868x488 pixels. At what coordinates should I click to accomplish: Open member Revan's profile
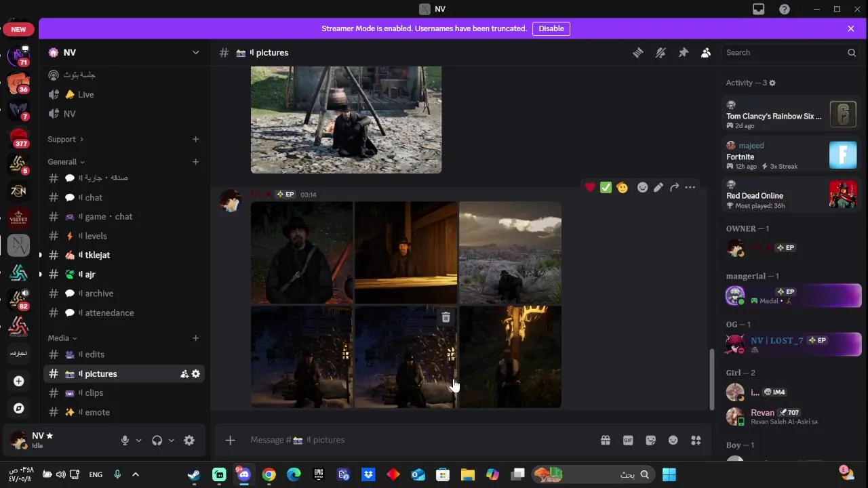791,416
